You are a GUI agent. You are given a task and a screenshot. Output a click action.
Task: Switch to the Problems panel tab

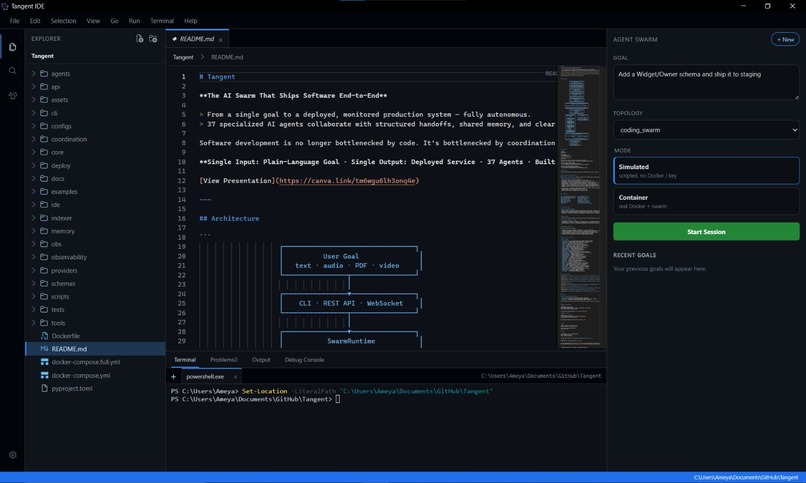pos(224,360)
